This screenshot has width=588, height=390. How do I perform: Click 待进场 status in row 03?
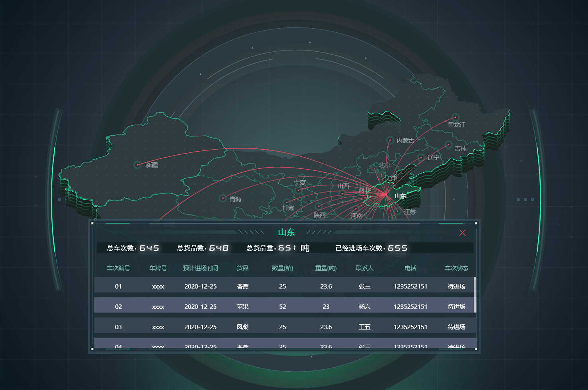tap(457, 327)
